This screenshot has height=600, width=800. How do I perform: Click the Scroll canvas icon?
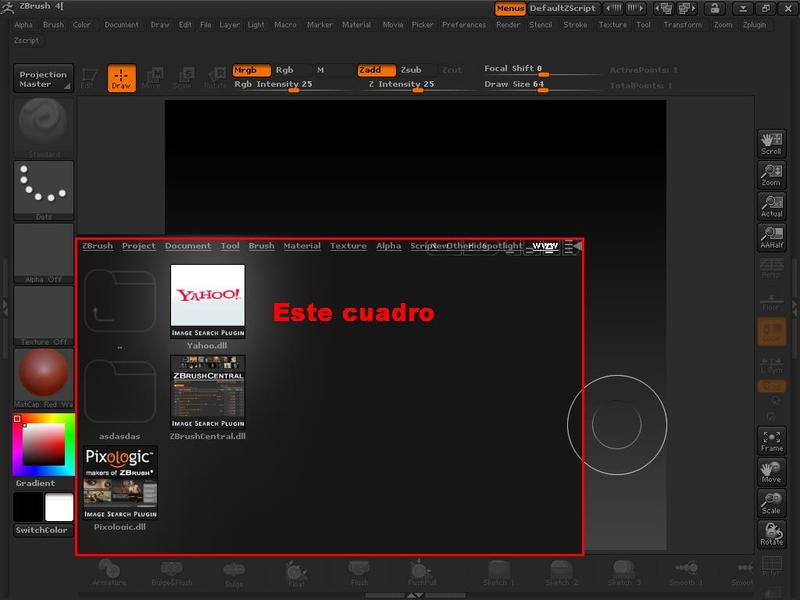771,143
